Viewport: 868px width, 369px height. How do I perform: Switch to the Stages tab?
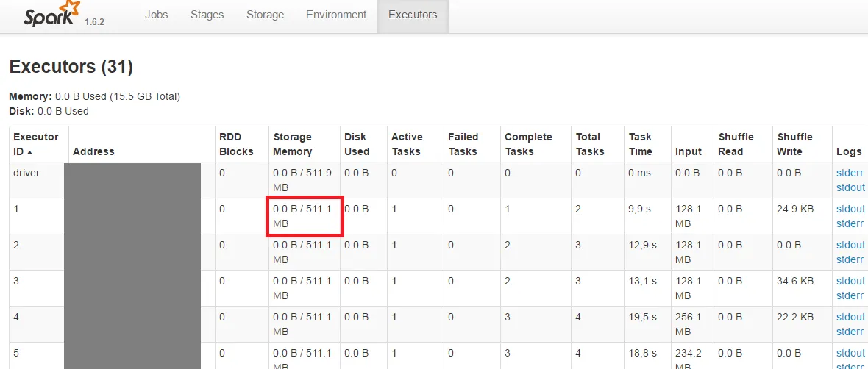[207, 15]
